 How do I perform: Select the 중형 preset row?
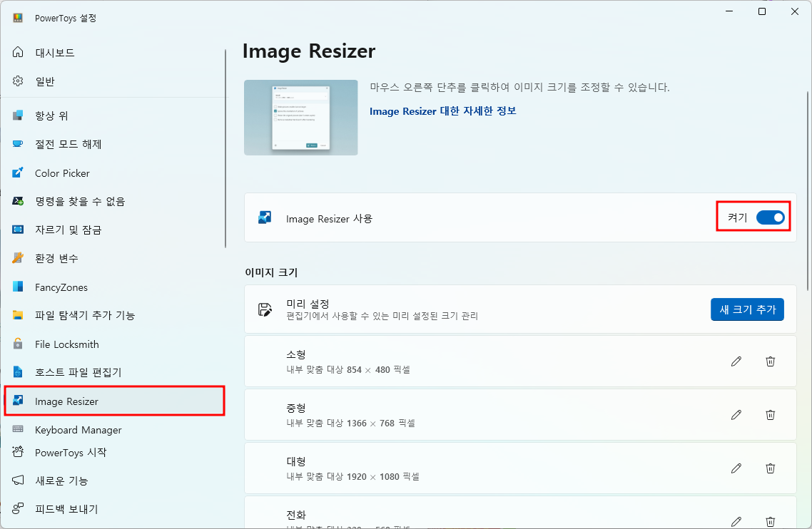pyautogui.click(x=520, y=415)
